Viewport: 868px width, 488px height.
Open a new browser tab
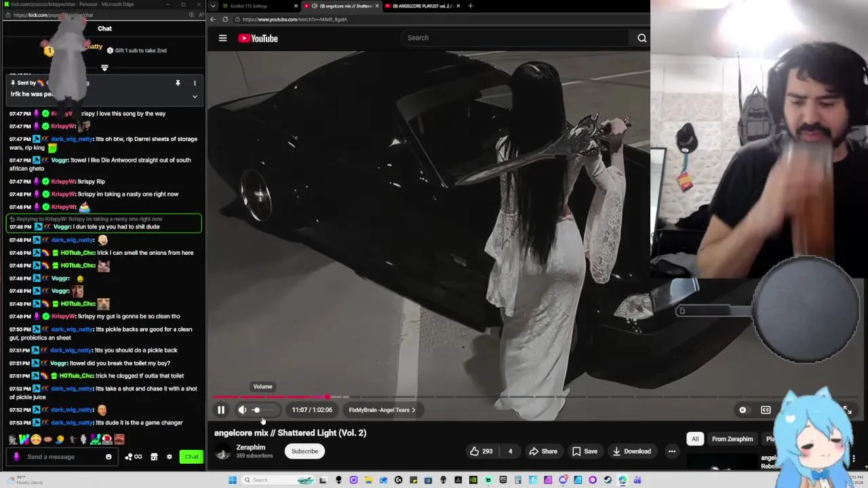pos(471,6)
